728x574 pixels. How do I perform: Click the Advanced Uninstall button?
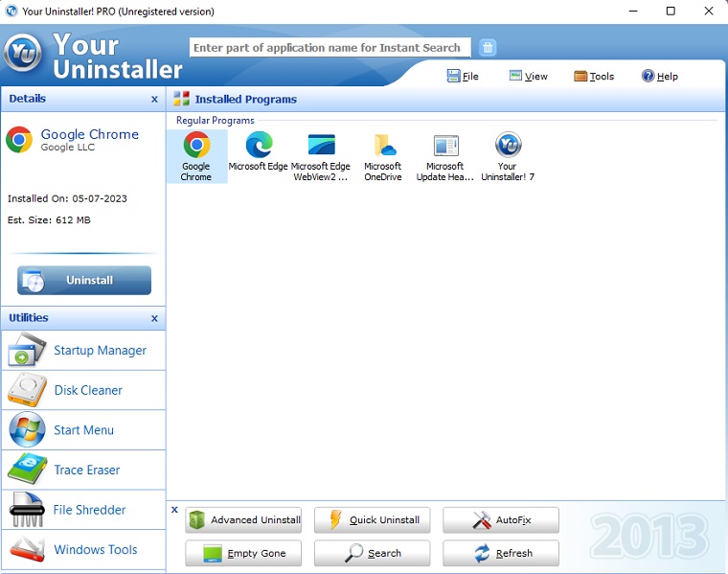pos(243,520)
